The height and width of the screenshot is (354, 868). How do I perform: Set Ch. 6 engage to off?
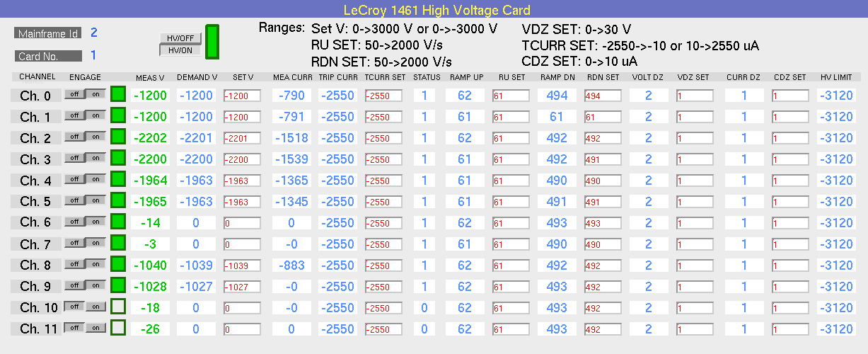(x=74, y=222)
